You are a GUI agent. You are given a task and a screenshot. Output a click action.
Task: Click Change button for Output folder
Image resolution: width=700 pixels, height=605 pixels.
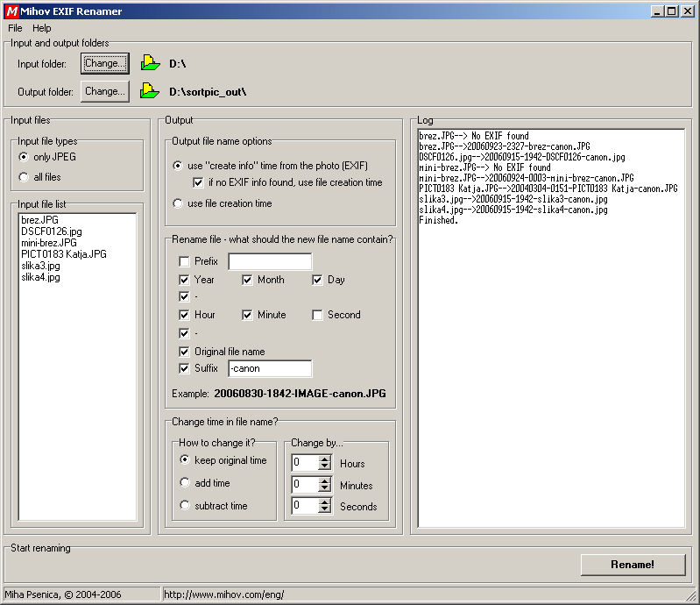click(x=105, y=91)
